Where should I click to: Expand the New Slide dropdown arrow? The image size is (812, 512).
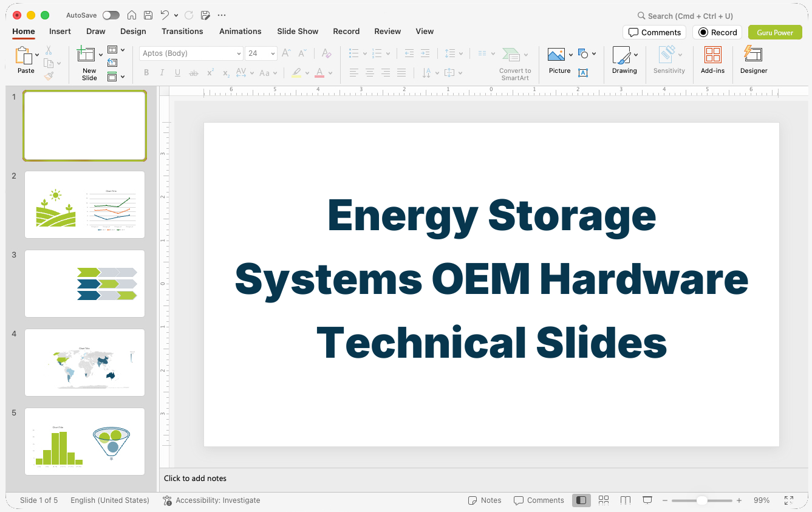pyautogui.click(x=101, y=55)
